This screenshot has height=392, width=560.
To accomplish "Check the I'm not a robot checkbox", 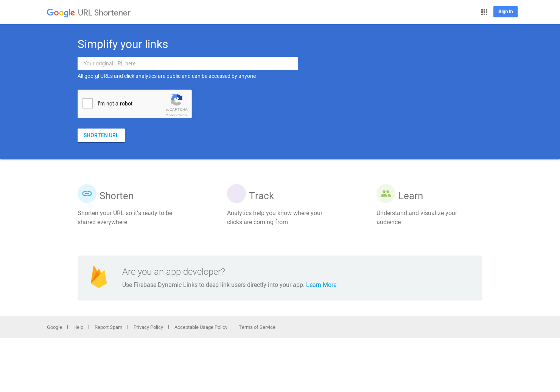I will point(88,103).
